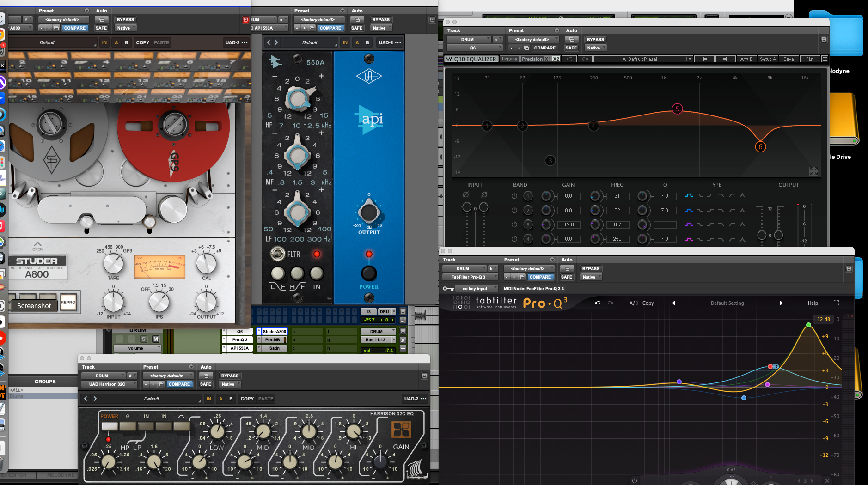Click the light blue EQ node in Pro-Q 3

point(744,398)
